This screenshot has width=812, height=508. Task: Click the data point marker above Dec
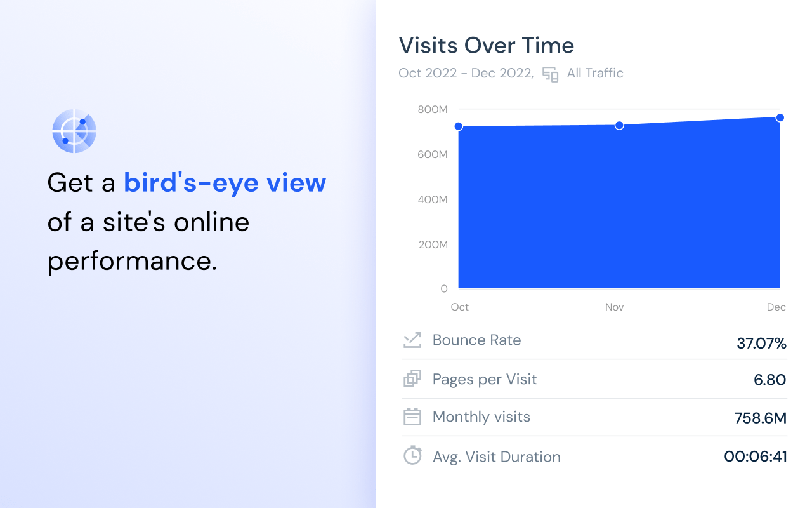tap(780, 117)
